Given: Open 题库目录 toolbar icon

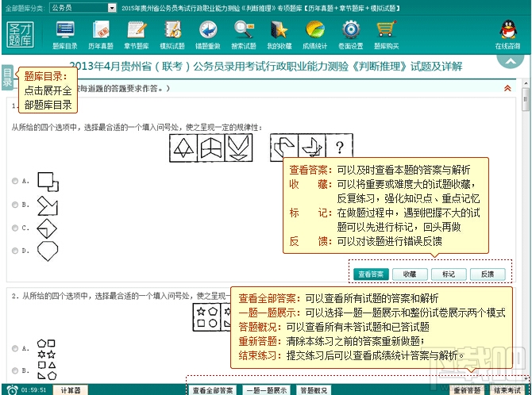Looking at the screenshot, I should [x=65, y=35].
